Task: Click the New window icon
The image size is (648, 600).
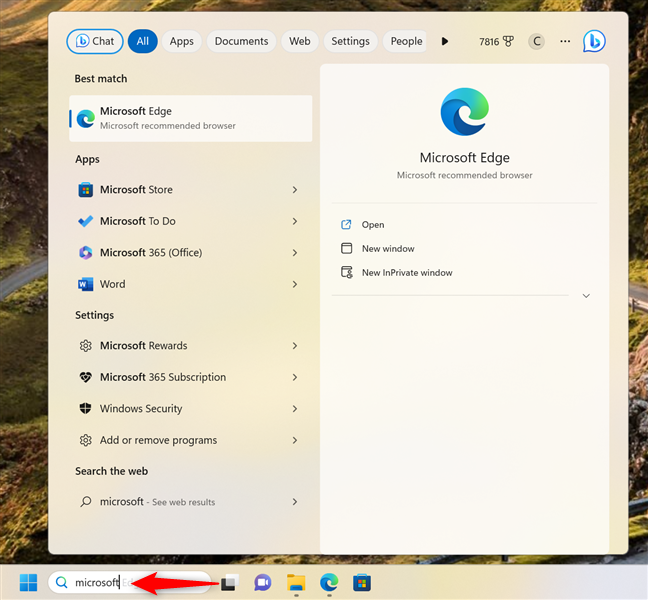Action: tap(346, 248)
